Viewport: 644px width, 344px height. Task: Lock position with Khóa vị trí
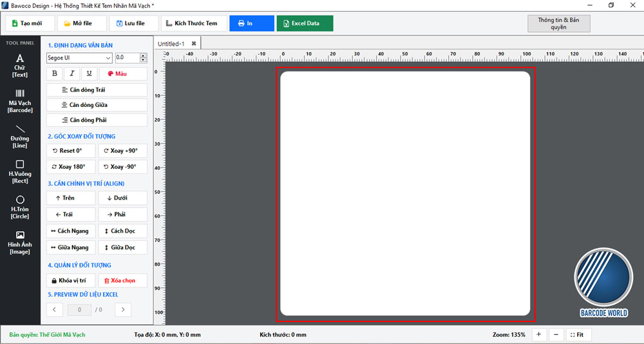click(71, 281)
